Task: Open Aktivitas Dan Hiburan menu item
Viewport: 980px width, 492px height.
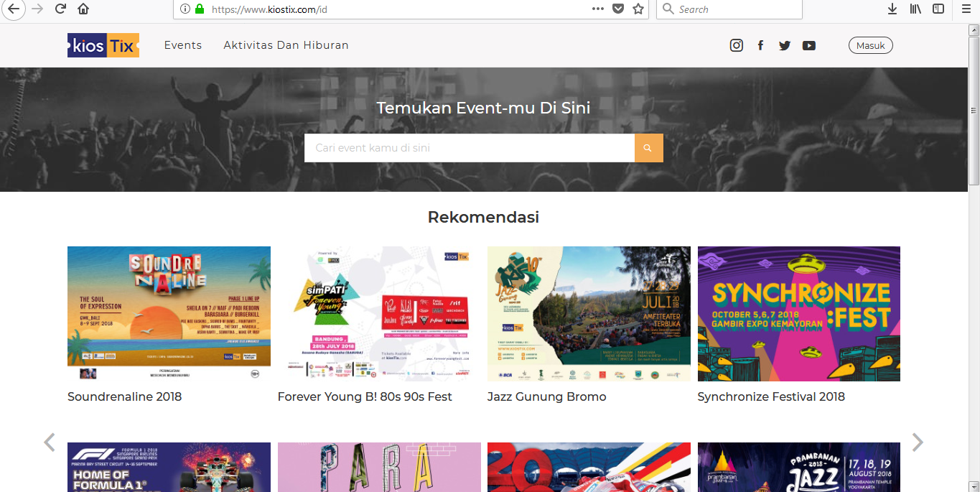Action: pyautogui.click(x=286, y=45)
